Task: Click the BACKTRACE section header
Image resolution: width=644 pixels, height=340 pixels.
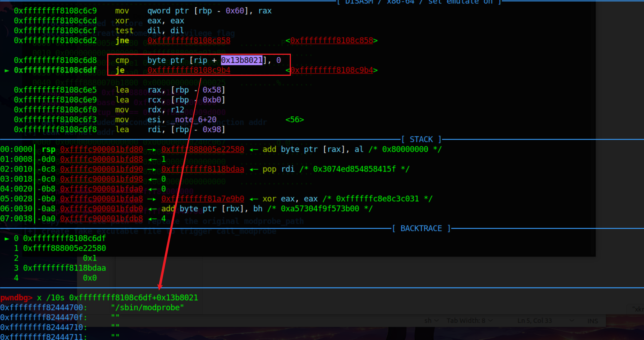Action: tap(421, 228)
